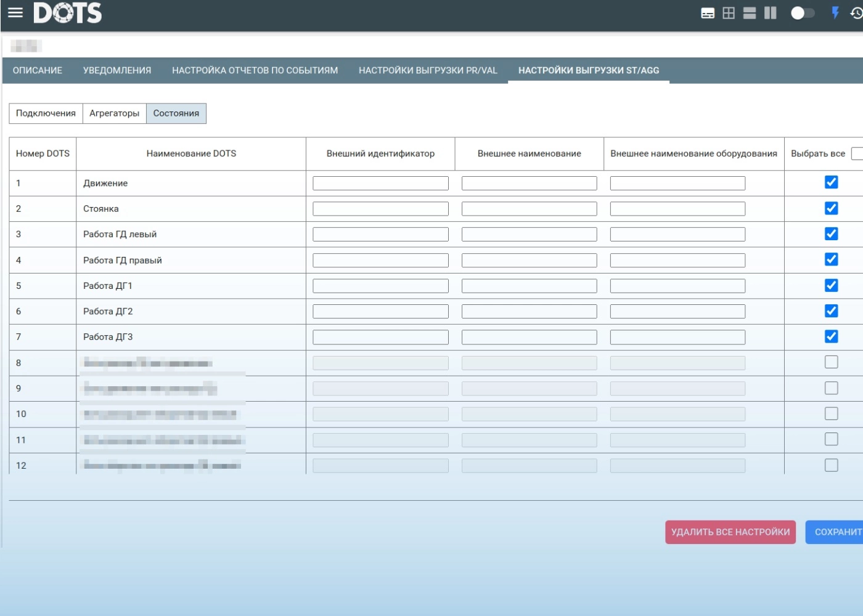Viewport: 863px width, 616px height.
Task: Select the single-panel layout icon
Action: (708, 14)
